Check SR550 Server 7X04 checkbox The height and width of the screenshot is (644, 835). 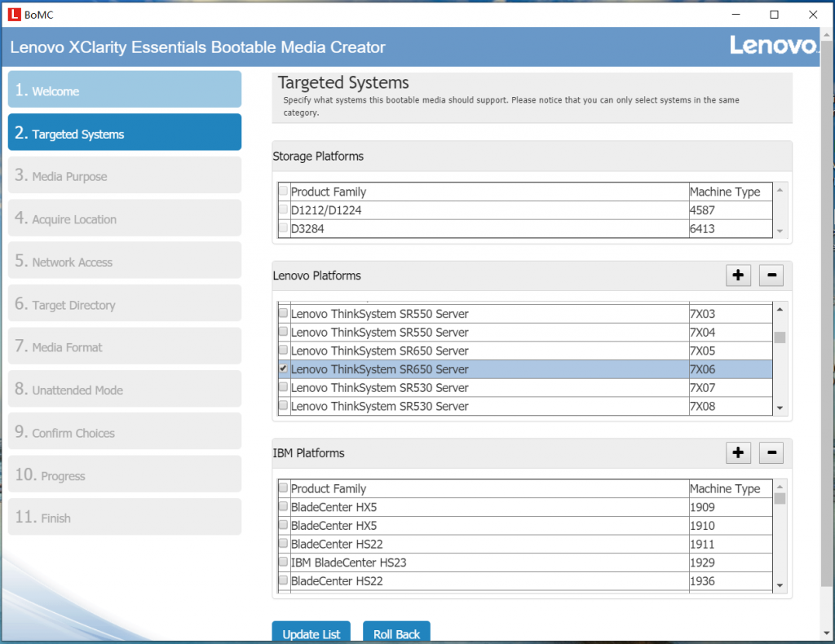(283, 331)
